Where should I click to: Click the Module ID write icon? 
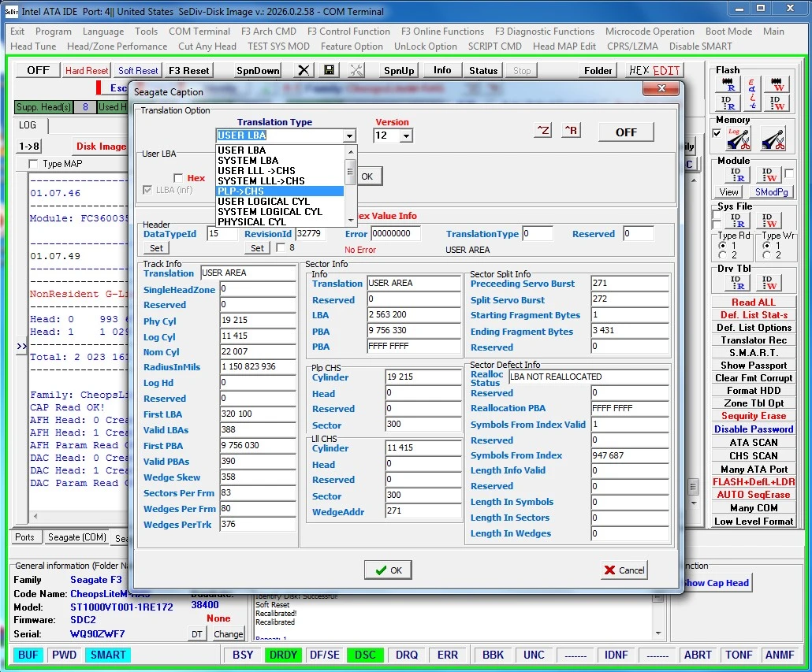(769, 175)
